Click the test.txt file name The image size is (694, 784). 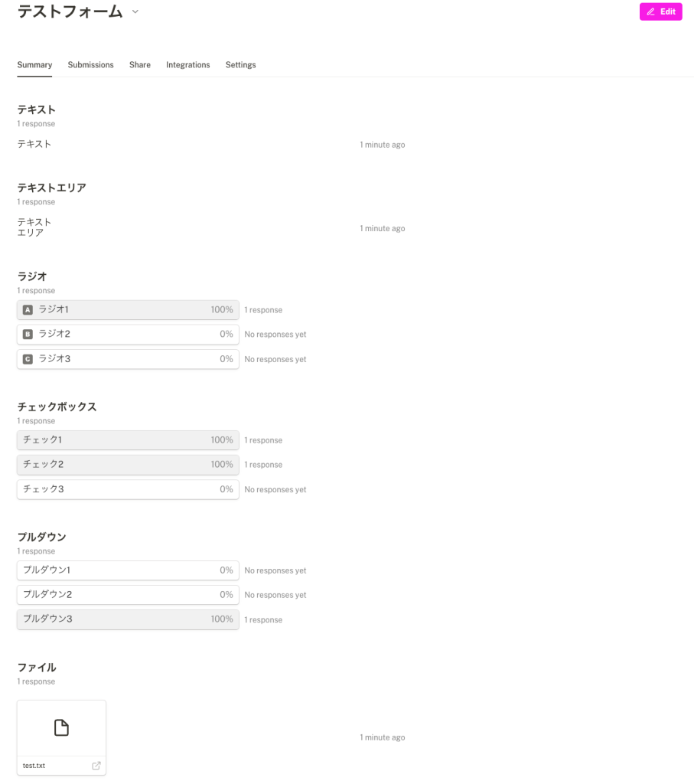[34, 766]
